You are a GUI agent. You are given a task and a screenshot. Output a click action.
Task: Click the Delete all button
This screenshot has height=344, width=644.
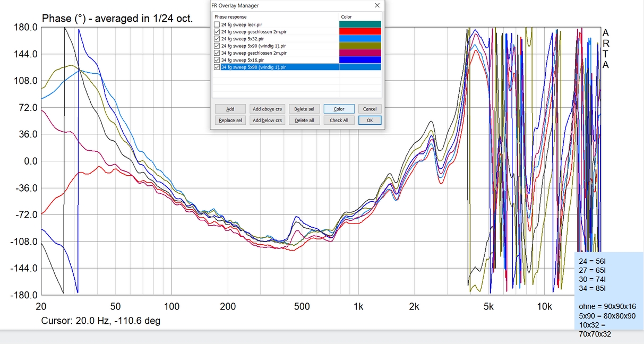tap(304, 121)
